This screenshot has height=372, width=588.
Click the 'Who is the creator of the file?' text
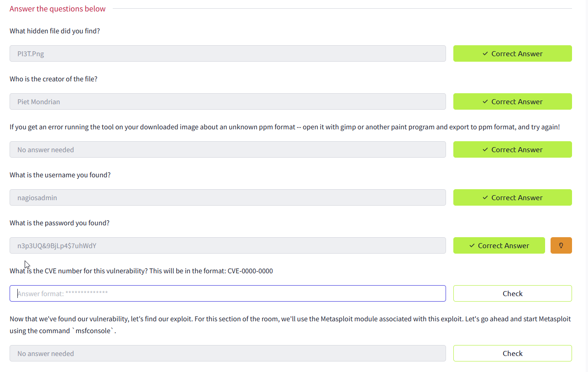[53, 79]
